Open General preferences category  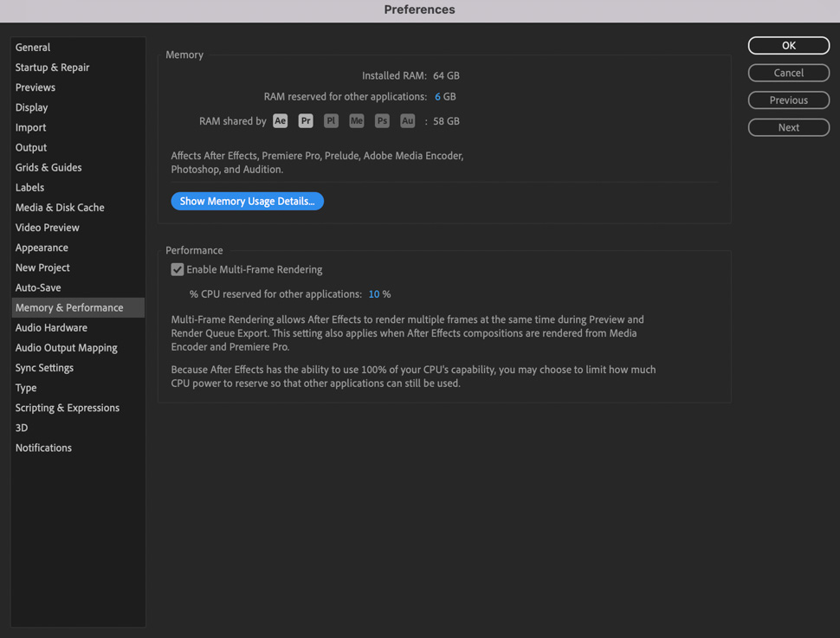pos(78,47)
